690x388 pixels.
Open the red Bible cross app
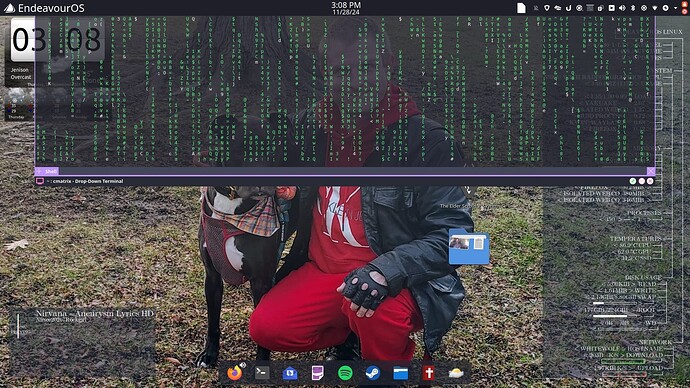tap(429, 373)
